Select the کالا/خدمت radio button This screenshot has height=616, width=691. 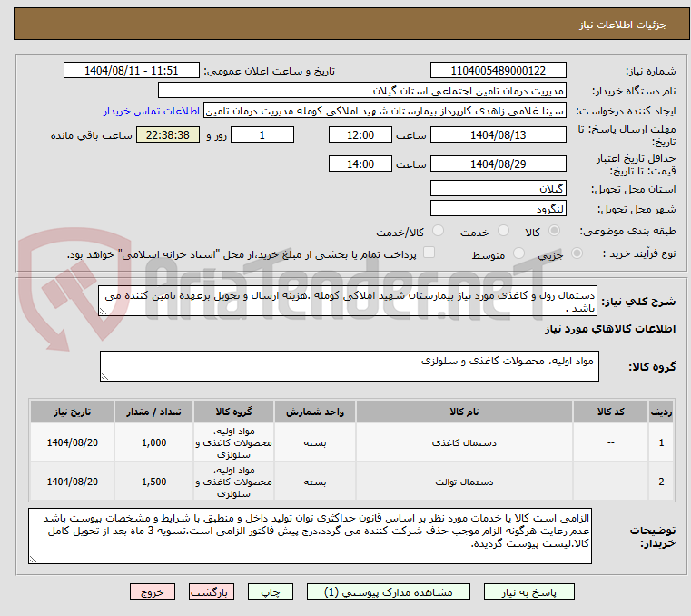pyautogui.click(x=438, y=231)
